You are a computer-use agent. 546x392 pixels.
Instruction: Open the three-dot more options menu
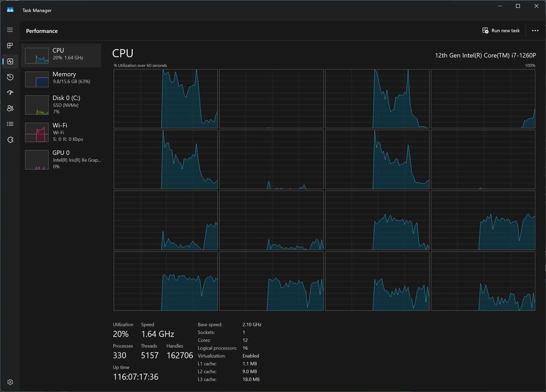[x=535, y=31]
